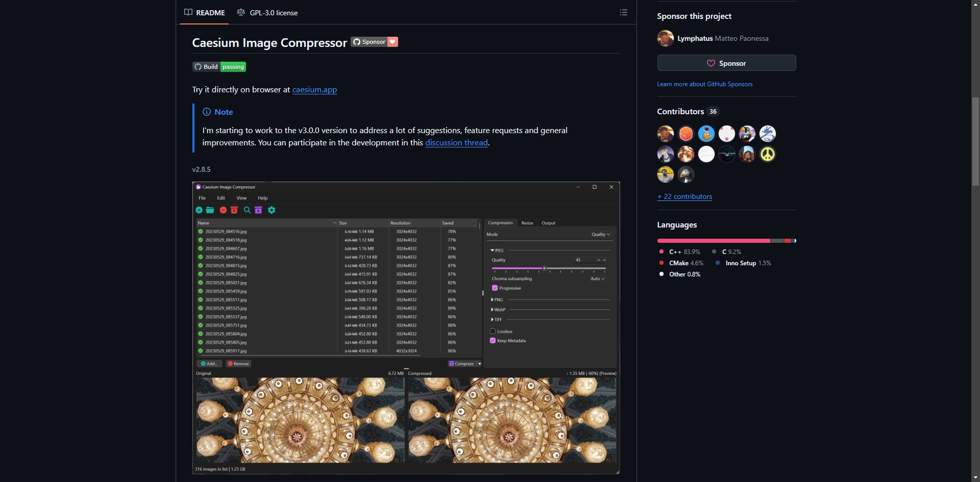Open the caesium.app link
The height and width of the screenshot is (482, 980).
tap(314, 90)
